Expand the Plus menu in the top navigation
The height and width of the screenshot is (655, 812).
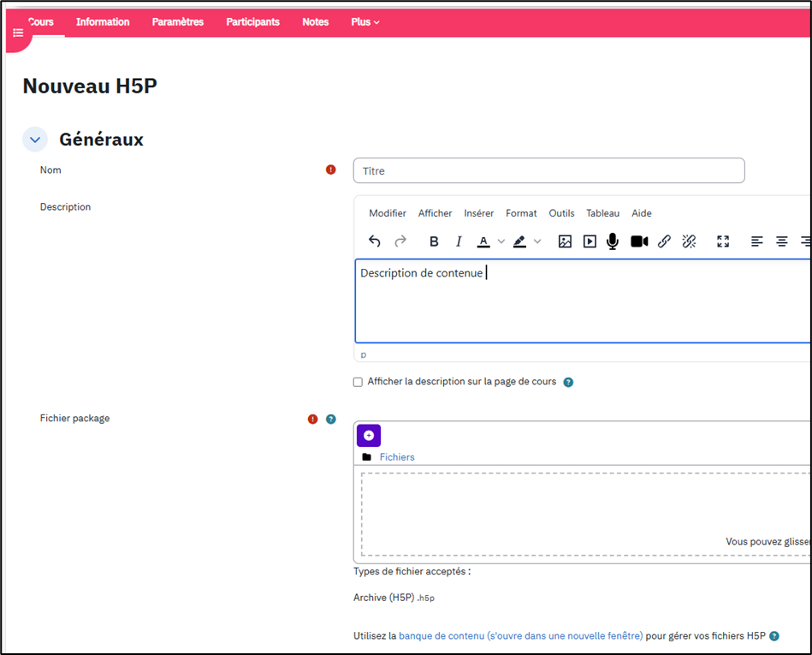click(x=365, y=22)
